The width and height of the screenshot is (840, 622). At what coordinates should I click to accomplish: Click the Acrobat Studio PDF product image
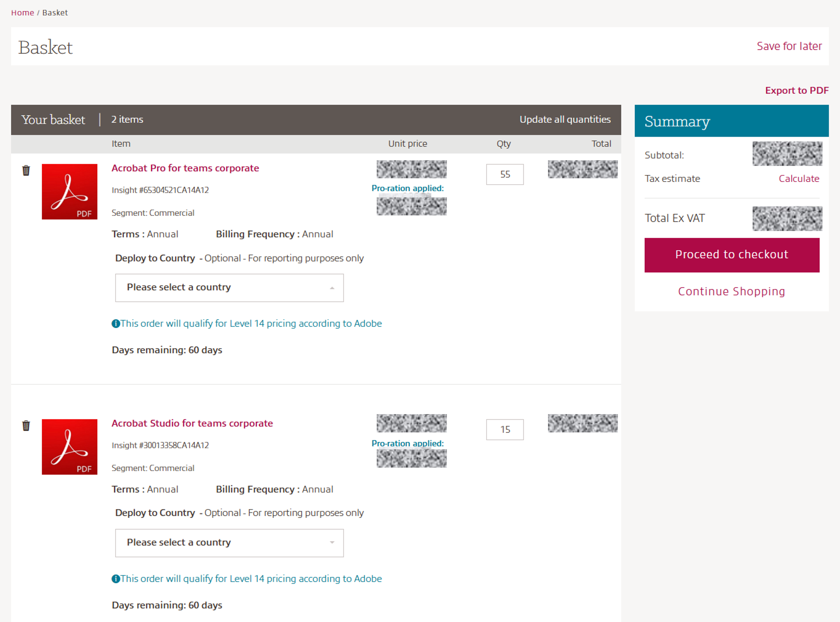pyautogui.click(x=69, y=447)
